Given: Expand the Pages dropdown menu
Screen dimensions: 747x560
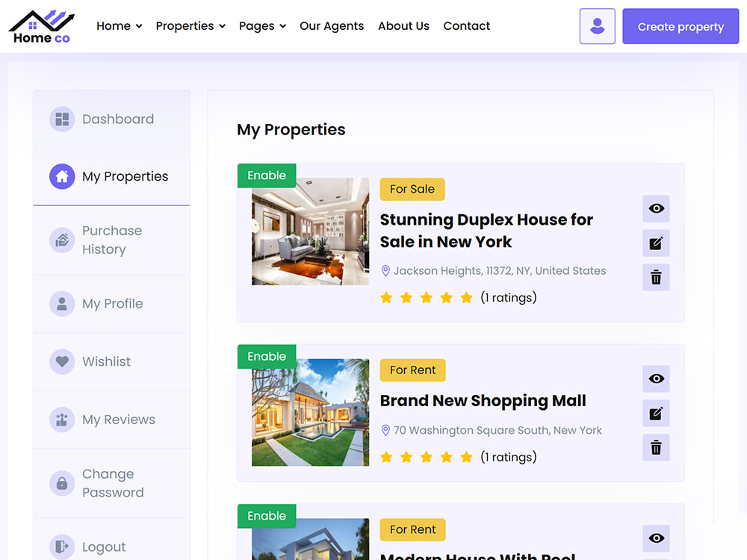Looking at the screenshot, I should coord(262,25).
